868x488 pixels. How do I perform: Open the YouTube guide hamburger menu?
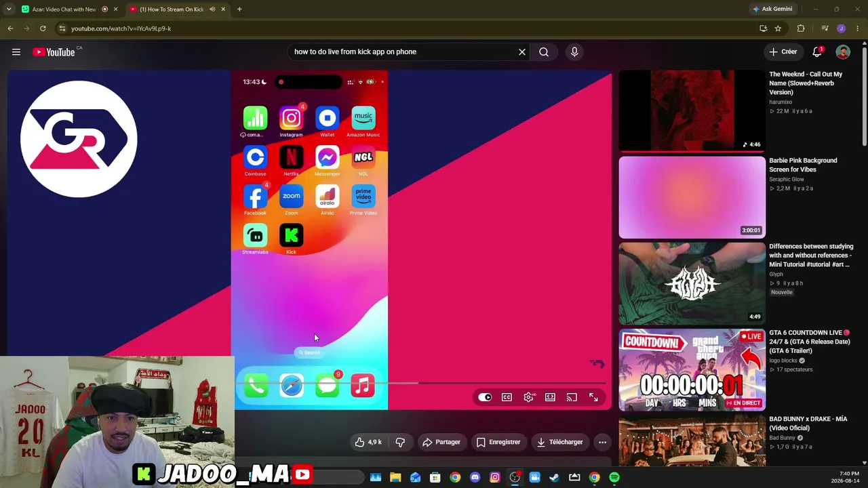pos(16,52)
